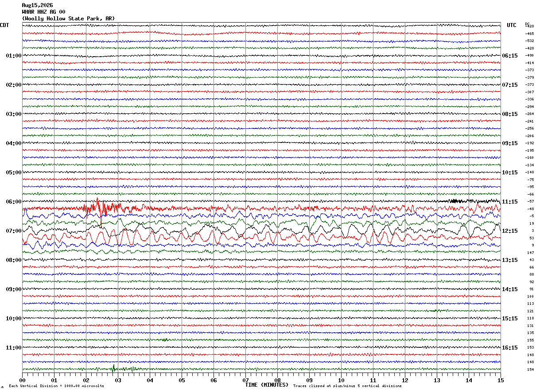The width and height of the screenshot is (536, 392).
Task: Click the green spike event in the bottom trace
Action: coord(114,368)
